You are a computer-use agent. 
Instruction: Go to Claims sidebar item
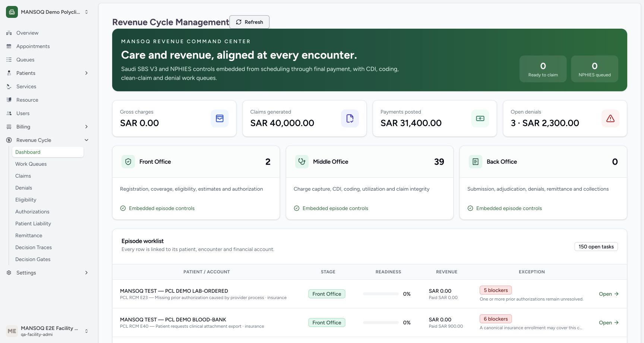pos(48,176)
